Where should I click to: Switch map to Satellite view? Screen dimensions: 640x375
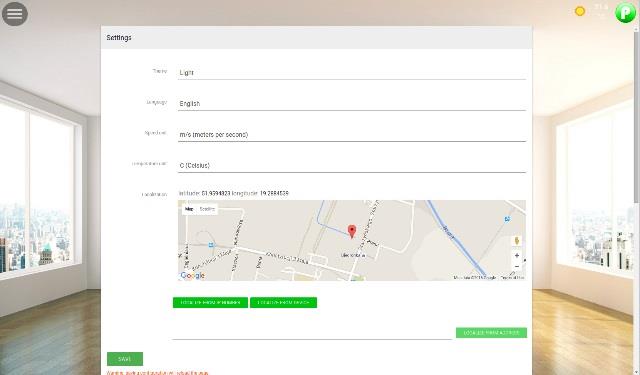tap(207, 209)
